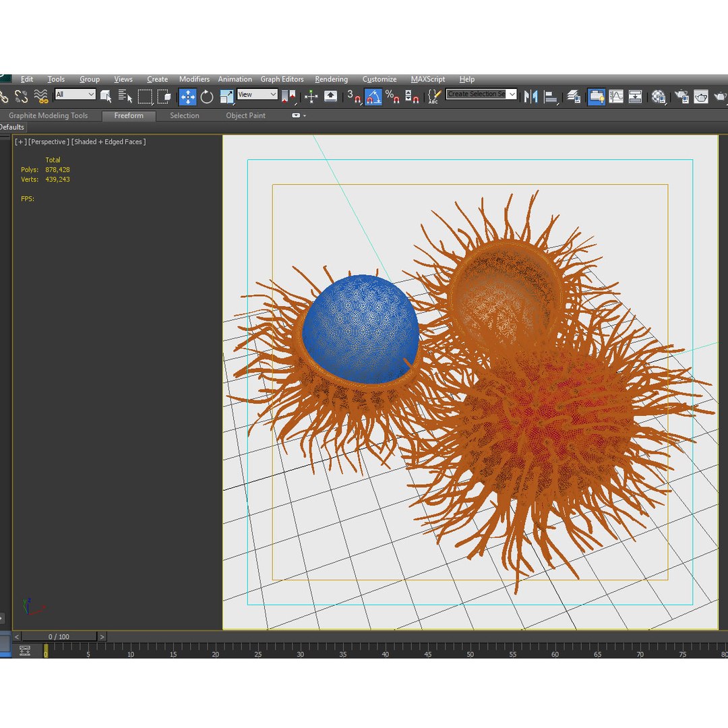Click the Use Pivot Point Center flyout
The width and height of the screenshot is (728, 728).
(288, 96)
